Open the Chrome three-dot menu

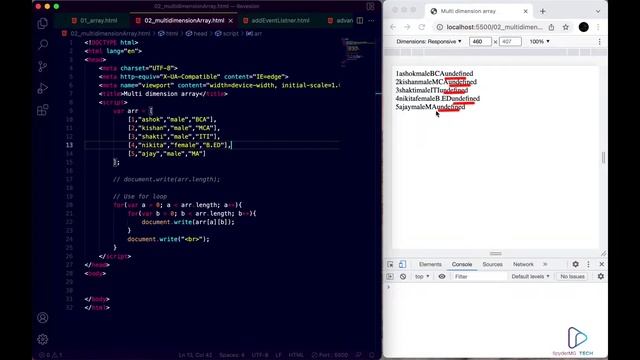point(598,27)
